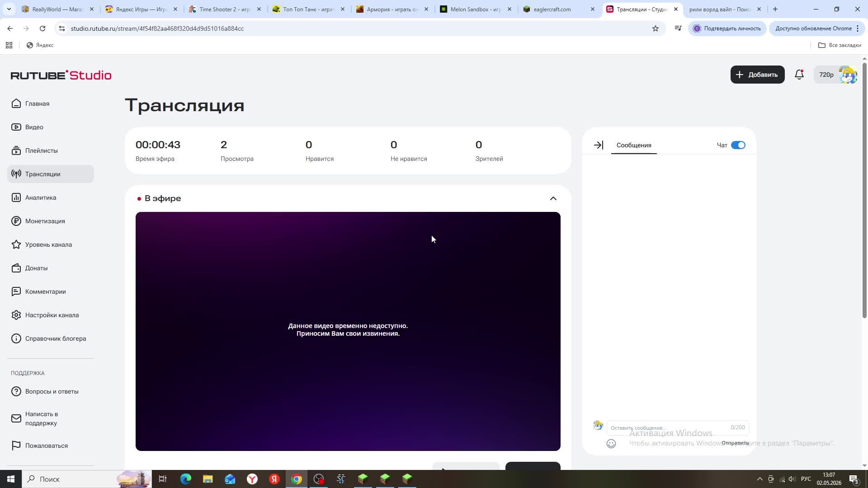
Task: Open File Explorer from taskbar
Action: [208, 479]
